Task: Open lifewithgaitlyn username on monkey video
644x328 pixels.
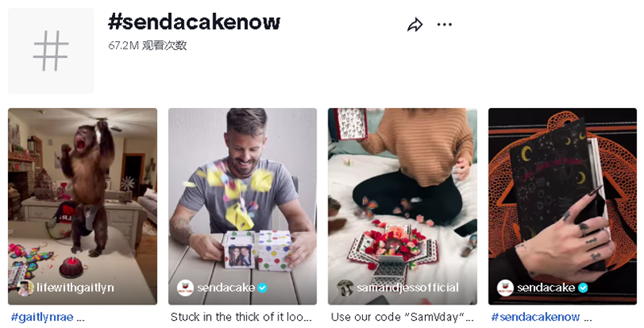Action: click(x=75, y=288)
